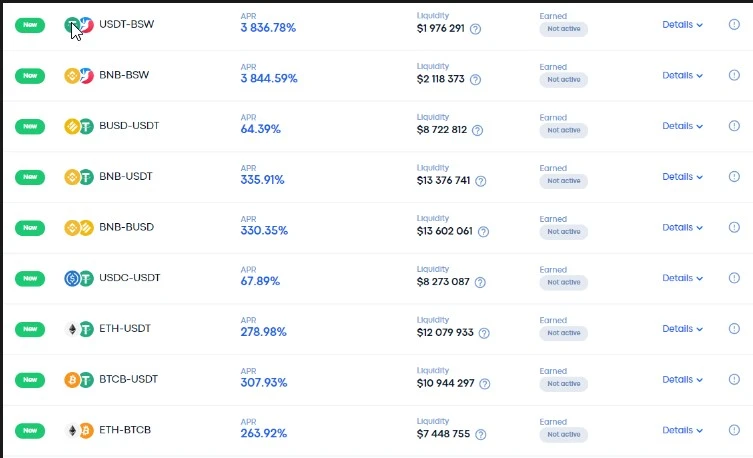
Task: Select the ETH-USDT pair name
Action: coord(125,328)
